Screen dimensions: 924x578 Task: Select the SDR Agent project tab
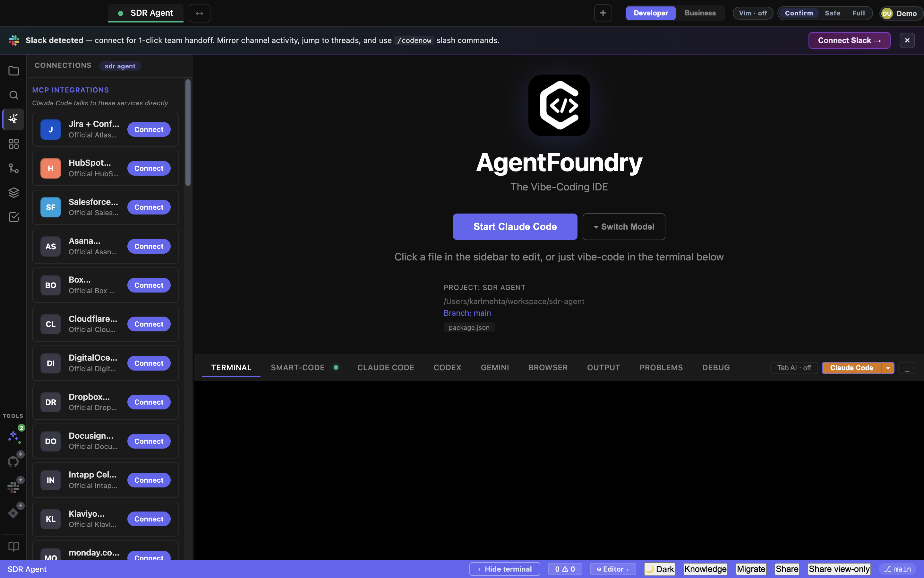[145, 13]
